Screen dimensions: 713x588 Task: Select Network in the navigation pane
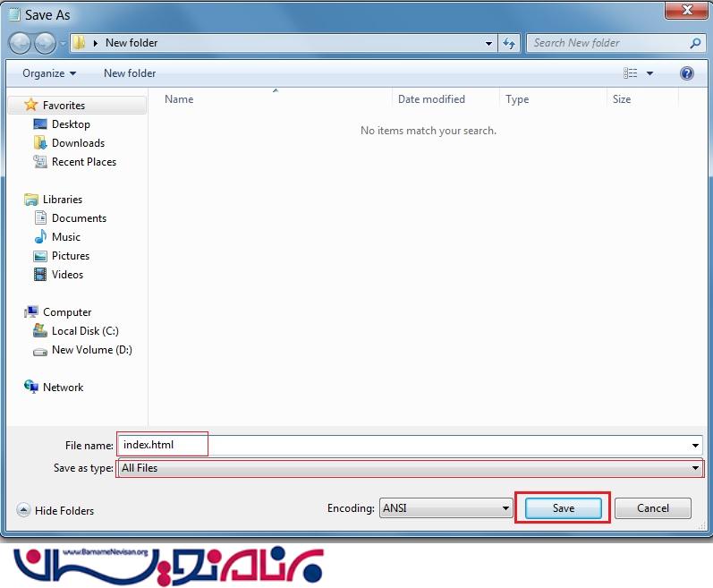pos(63,388)
